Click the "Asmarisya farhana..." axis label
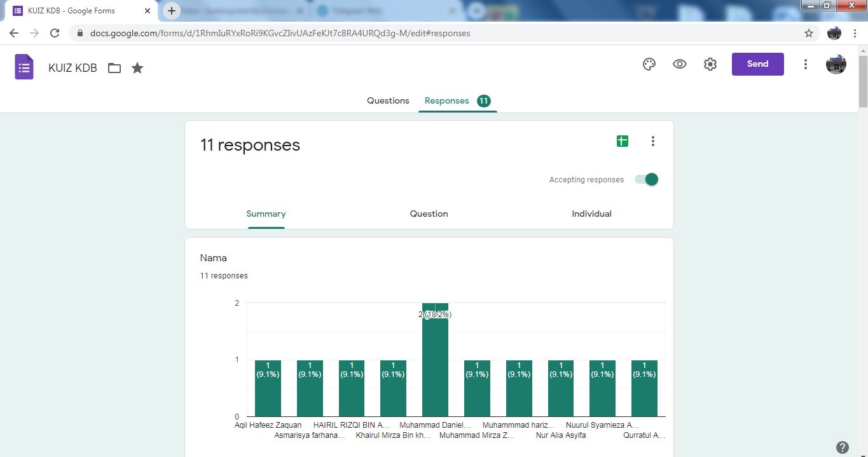The width and height of the screenshot is (868, 457). (310, 435)
